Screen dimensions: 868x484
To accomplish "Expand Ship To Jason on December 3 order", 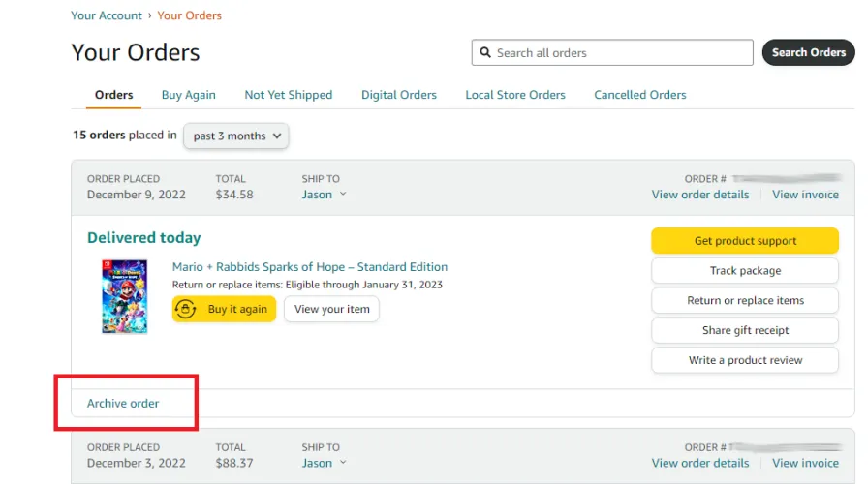I will 324,463.
